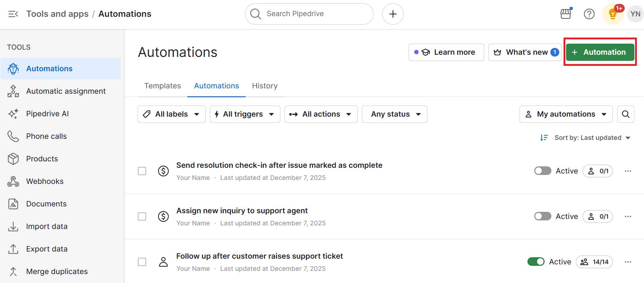Screen dimensions: 644x283
Task: Open the Assign new inquiry to support agent title
Action: [242, 211]
